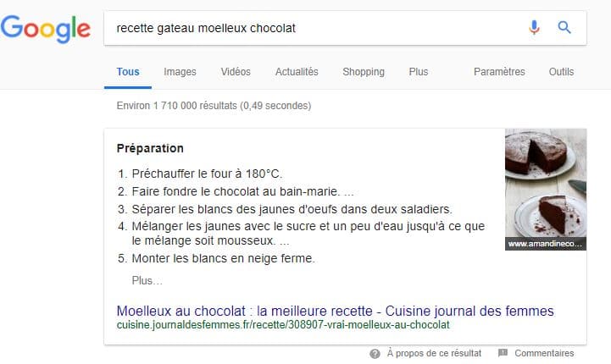This screenshot has height=364, width=611.
Task: Click the Commentaires link
Action: click(544, 354)
